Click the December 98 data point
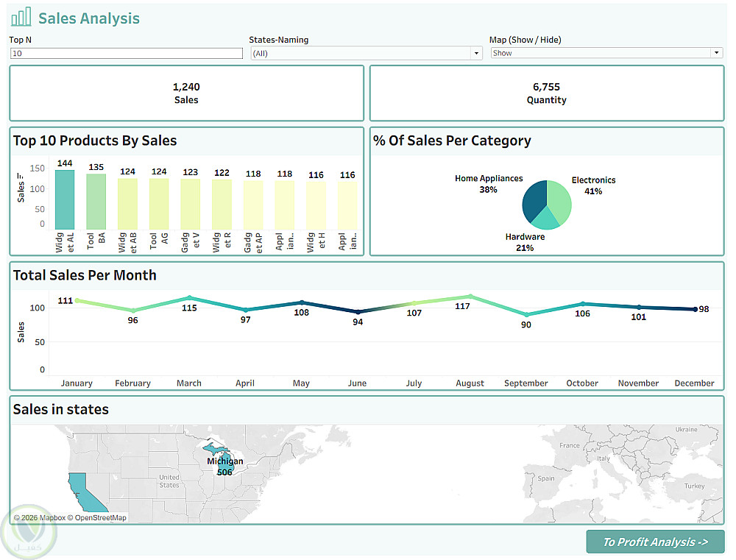736x560 pixels. (x=696, y=309)
